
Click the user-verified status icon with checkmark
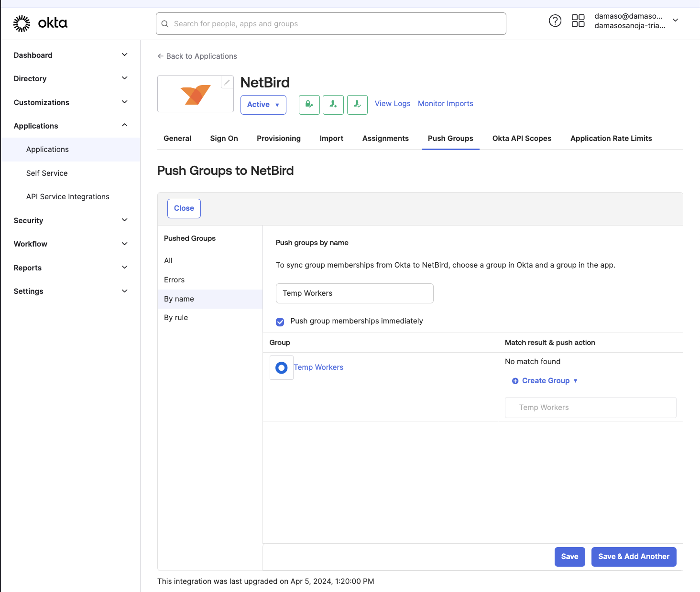pos(357,105)
